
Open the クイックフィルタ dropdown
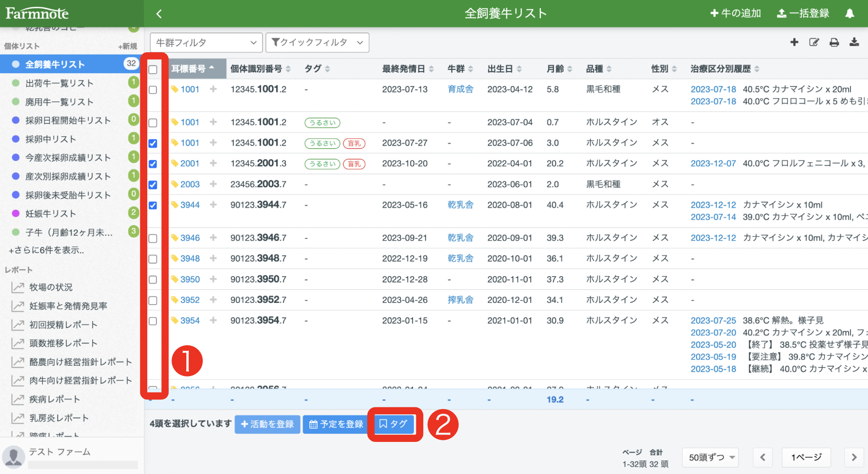click(x=317, y=42)
